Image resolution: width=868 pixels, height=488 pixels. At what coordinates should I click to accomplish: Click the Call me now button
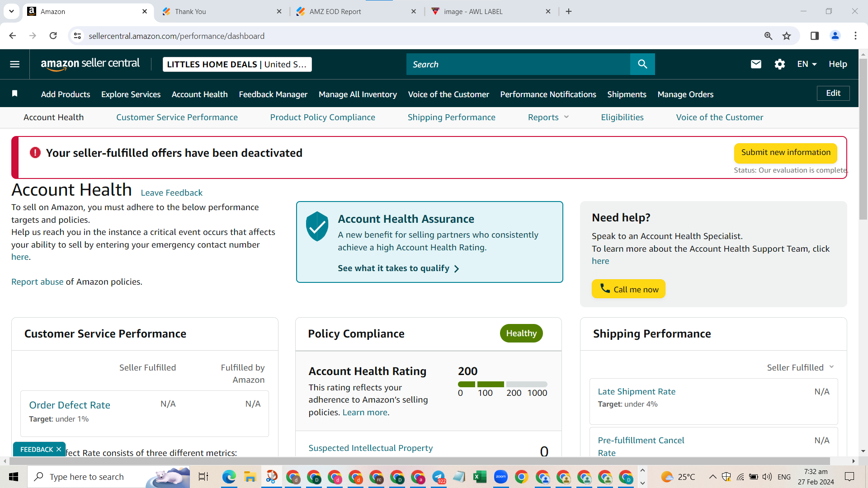(628, 289)
